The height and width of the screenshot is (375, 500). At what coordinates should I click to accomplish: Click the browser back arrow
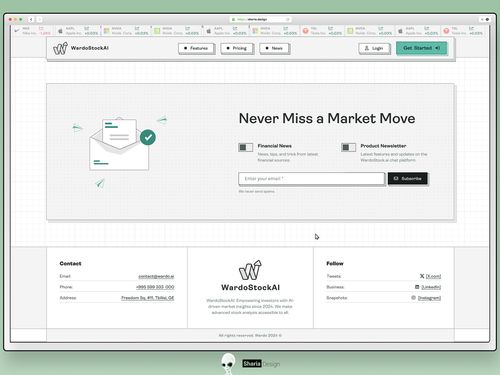tap(31, 19)
